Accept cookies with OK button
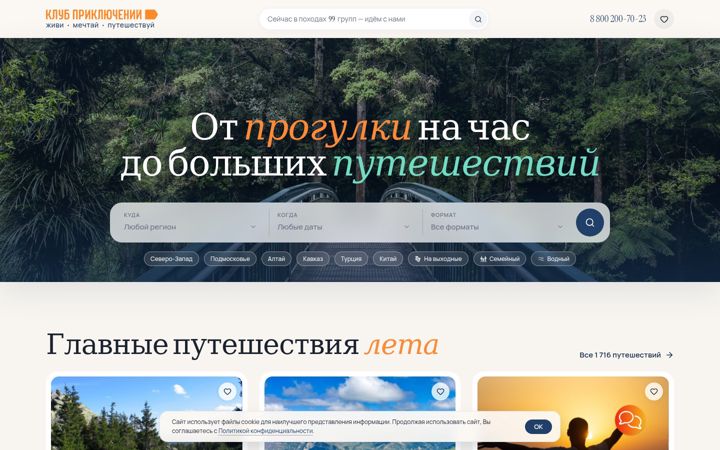Screen dimensions: 720x450 click(x=538, y=427)
